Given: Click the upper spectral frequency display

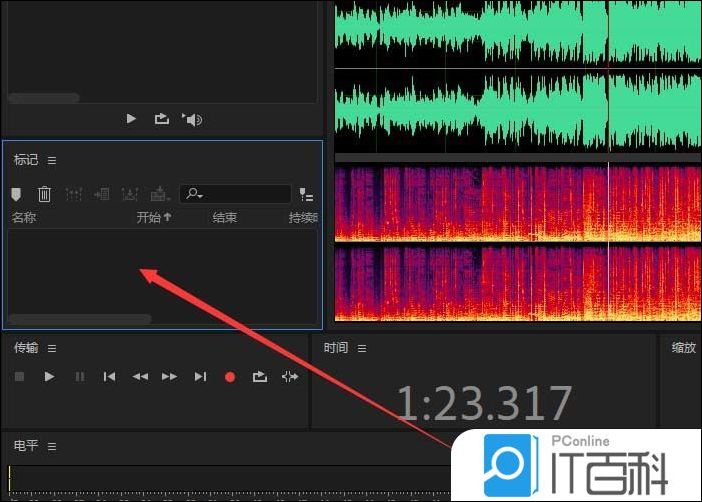Looking at the screenshot, I should tap(518, 204).
